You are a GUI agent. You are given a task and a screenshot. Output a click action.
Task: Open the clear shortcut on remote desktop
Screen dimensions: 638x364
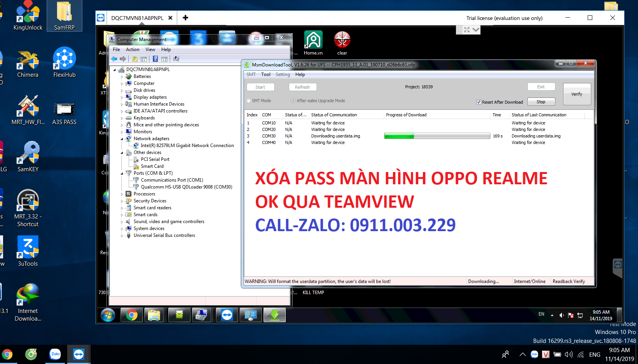coord(342,43)
